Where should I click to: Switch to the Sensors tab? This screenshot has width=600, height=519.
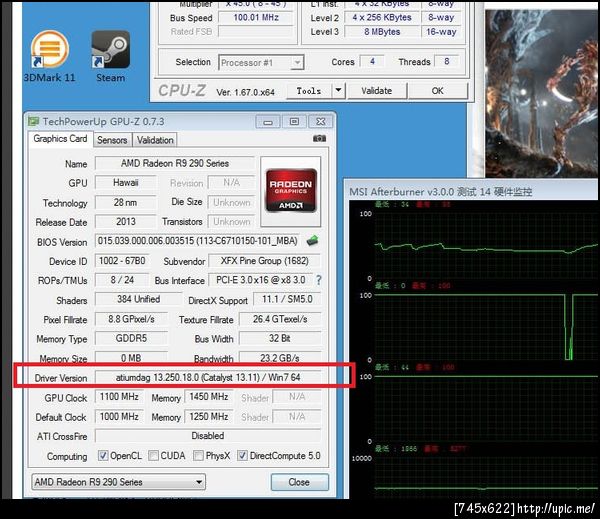[112, 140]
